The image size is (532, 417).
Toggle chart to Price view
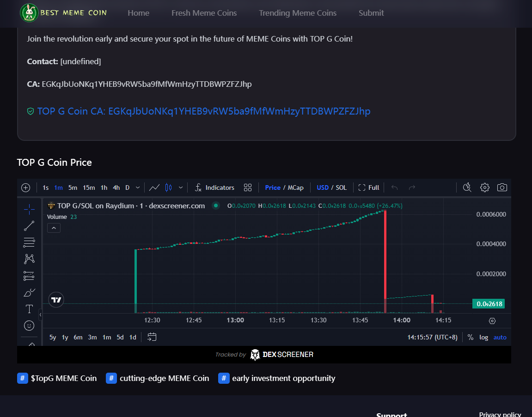click(x=273, y=187)
